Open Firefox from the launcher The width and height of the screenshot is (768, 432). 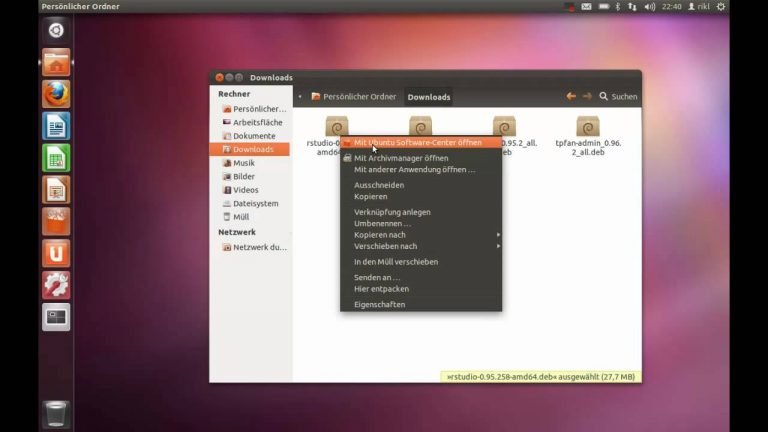pos(56,94)
